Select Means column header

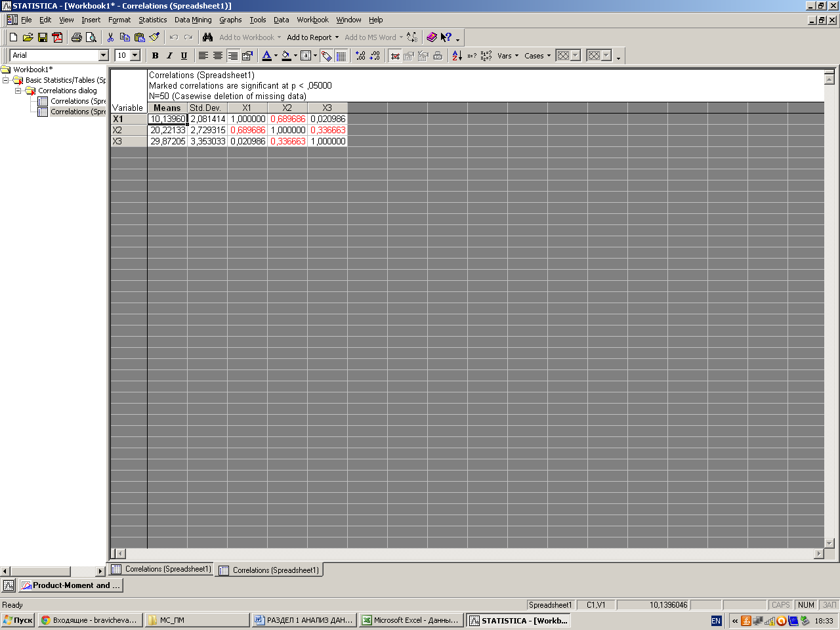point(167,108)
